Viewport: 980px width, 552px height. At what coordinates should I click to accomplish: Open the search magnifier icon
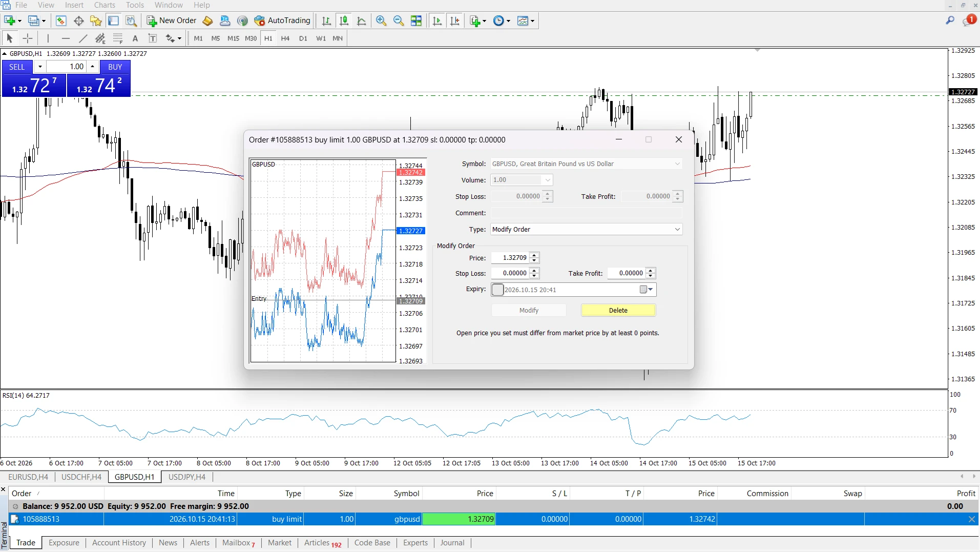[x=950, y=21]
